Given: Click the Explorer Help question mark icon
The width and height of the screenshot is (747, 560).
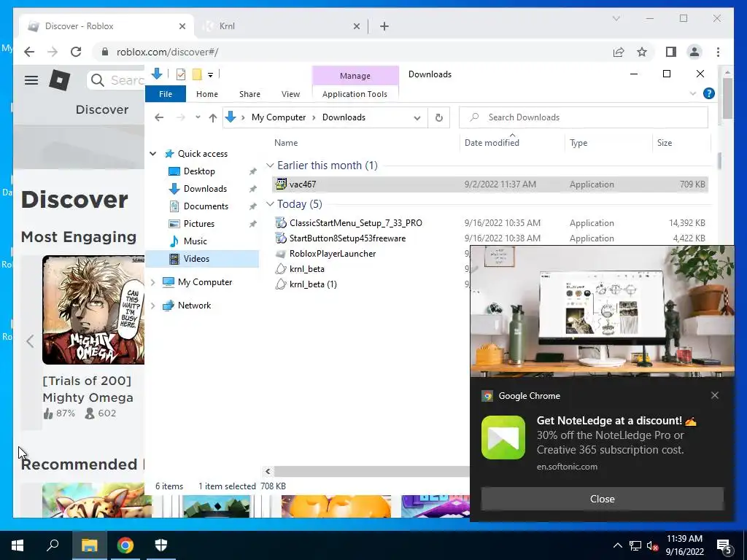Looking at the screenshot, I should [709, 93].
